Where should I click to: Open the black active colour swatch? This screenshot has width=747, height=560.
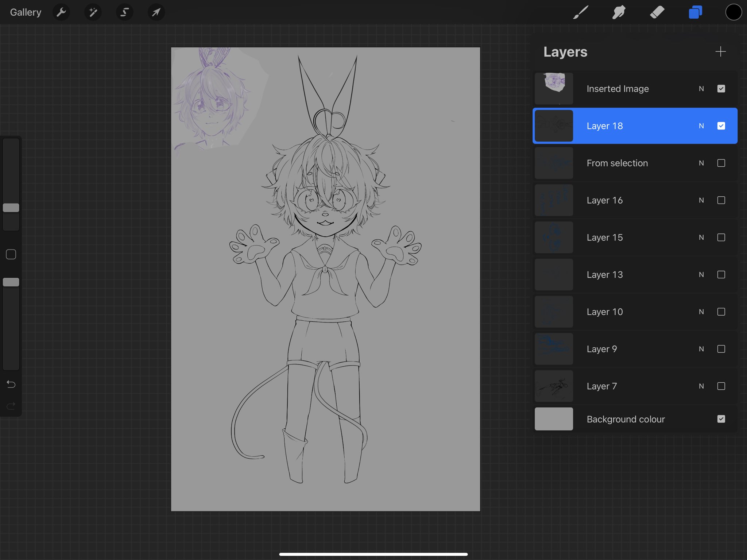733,12
